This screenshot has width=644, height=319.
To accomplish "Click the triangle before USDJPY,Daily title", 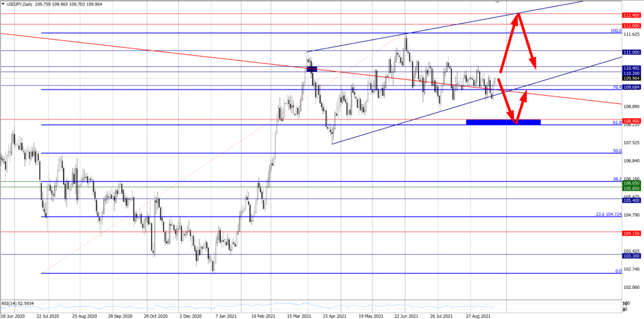I will pyautogui.click(x=4, y=4).
